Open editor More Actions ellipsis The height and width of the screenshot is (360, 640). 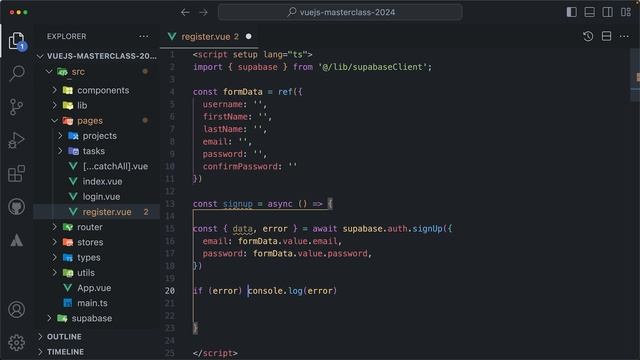coord(624,36)
